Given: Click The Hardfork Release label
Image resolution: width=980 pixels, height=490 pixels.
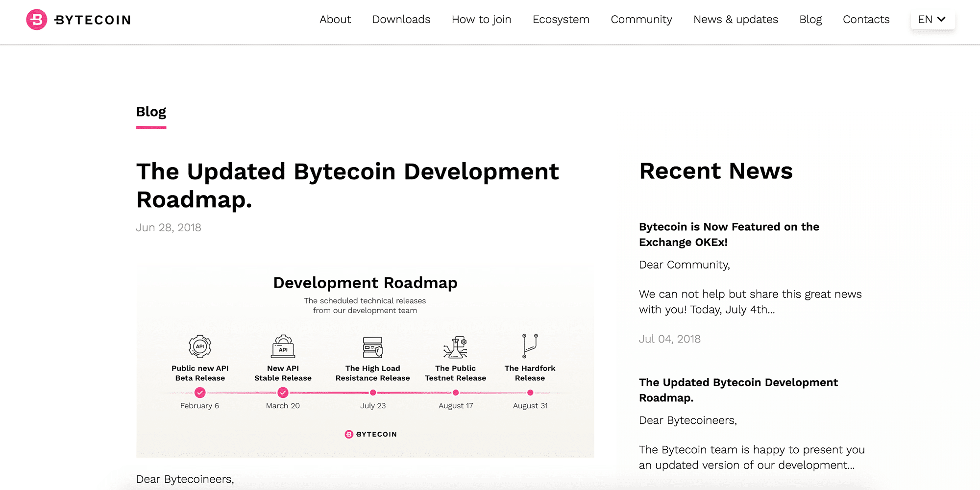Looking at the screenshot, I should click(530, 373).
